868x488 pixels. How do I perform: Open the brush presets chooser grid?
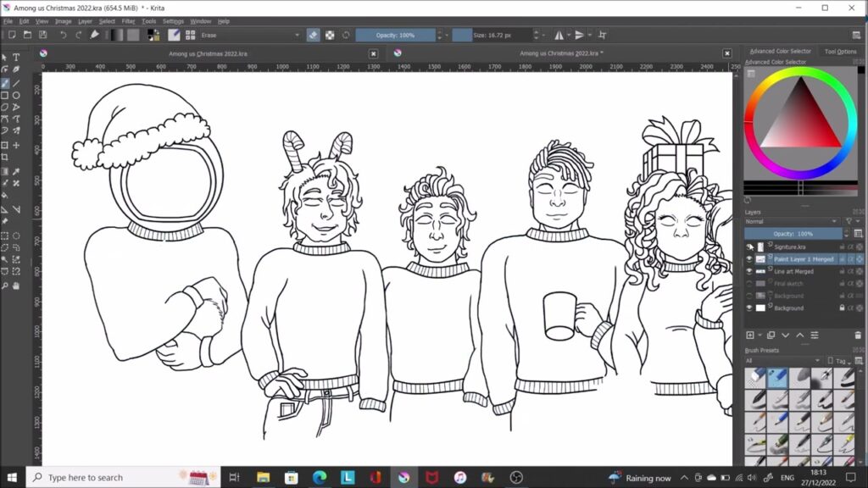coord(191,35)
